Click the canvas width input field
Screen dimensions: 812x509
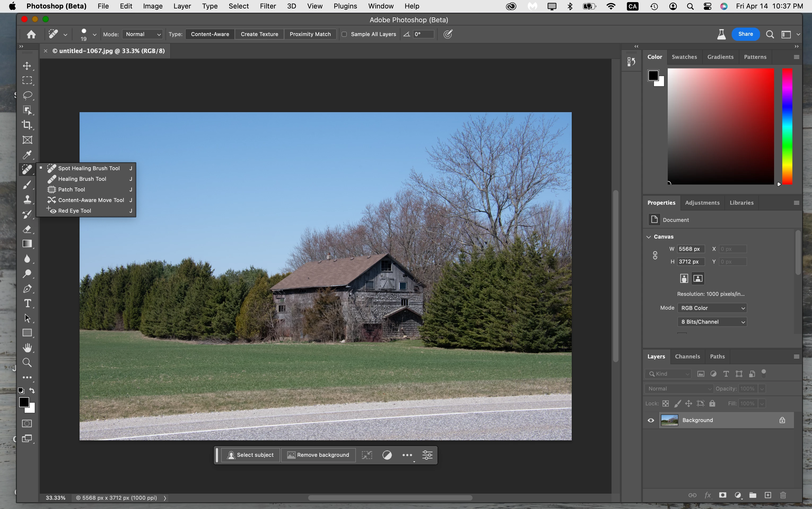[691, 249]
